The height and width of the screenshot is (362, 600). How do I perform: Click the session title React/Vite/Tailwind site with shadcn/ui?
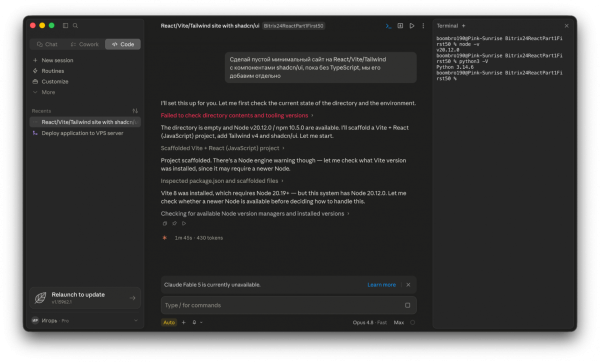(210, 26)
